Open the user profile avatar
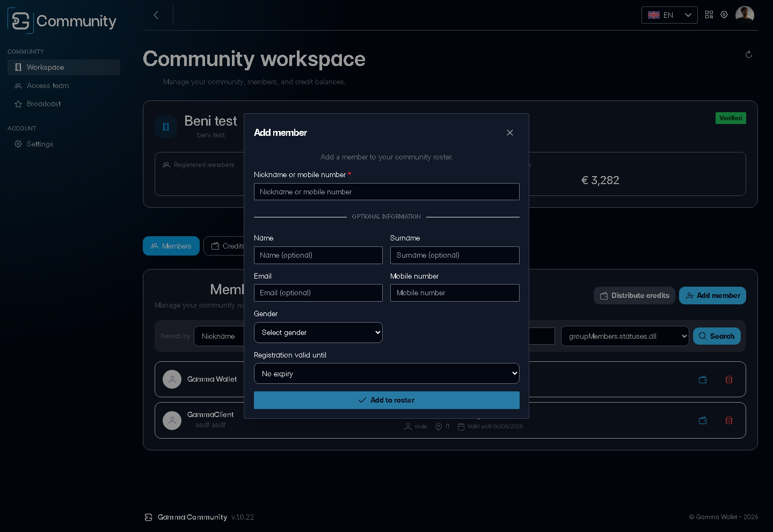The width and height of the screenshot is (773, 532). point(745,15)
